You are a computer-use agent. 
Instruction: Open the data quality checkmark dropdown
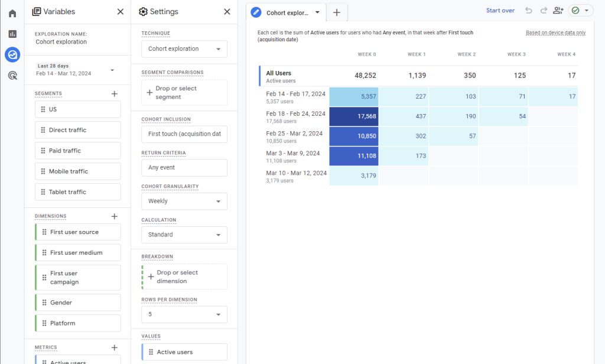pos(580,11)
